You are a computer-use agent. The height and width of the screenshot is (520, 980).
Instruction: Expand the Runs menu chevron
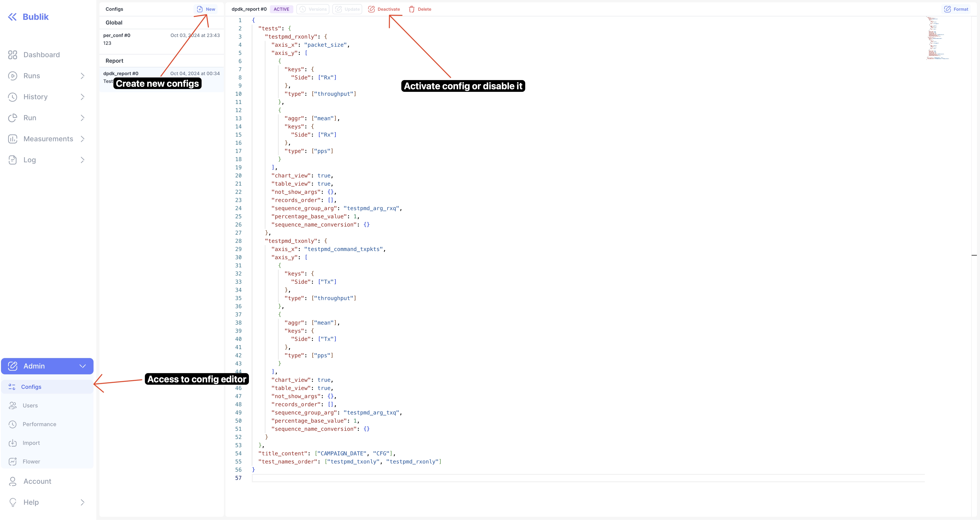pyautogui.click(x=83, y=76)
